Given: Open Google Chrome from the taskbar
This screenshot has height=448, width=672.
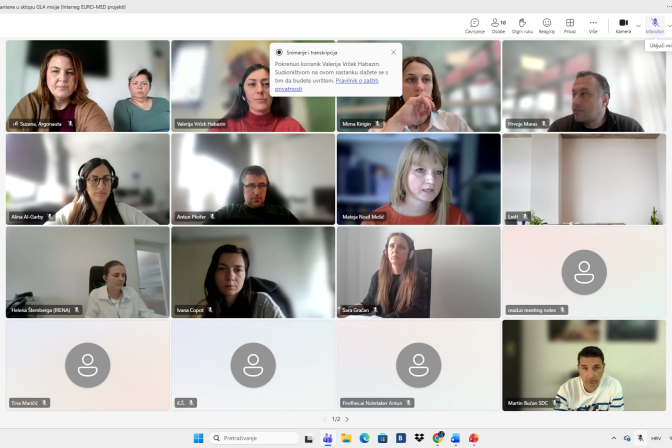Looking at the screenshot, I should 438,438.
